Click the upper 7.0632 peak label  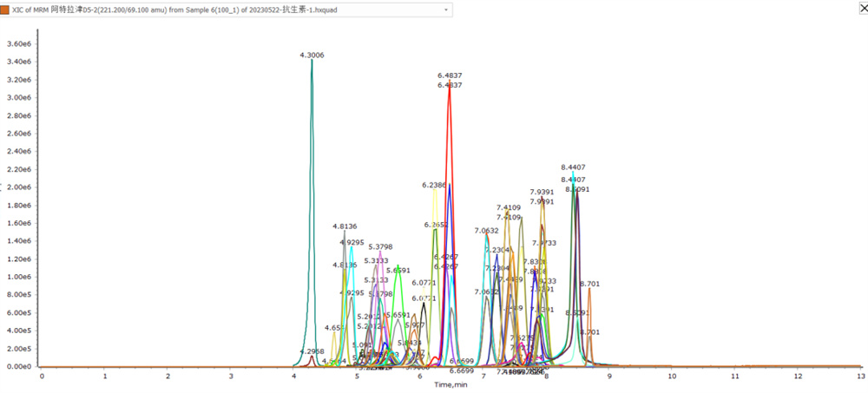tap(486, 231)
